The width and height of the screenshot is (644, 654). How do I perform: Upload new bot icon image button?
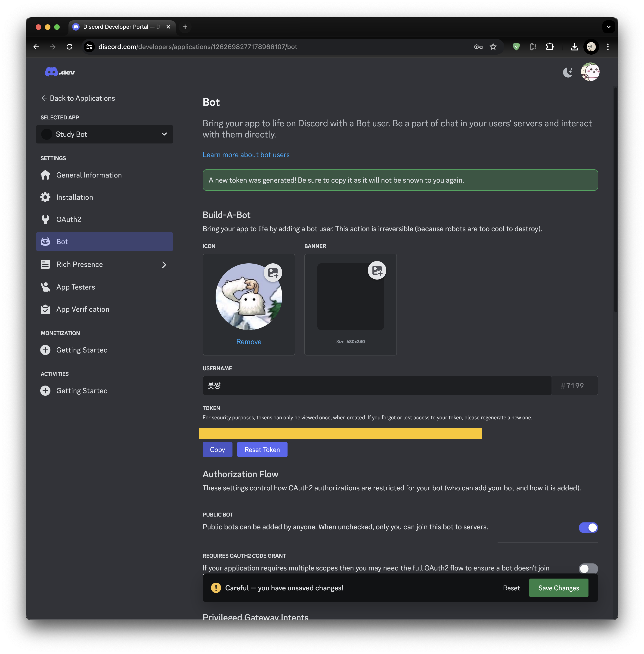pos(273,272)
